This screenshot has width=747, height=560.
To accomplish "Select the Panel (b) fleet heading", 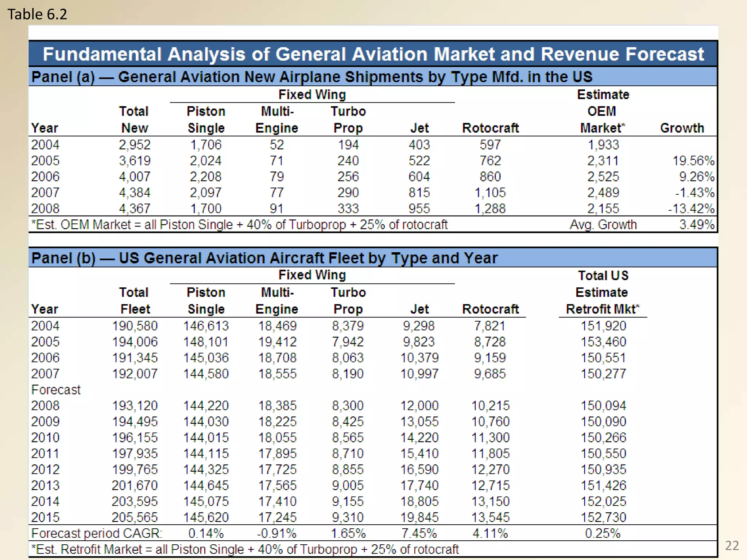I will pos(264,258).
